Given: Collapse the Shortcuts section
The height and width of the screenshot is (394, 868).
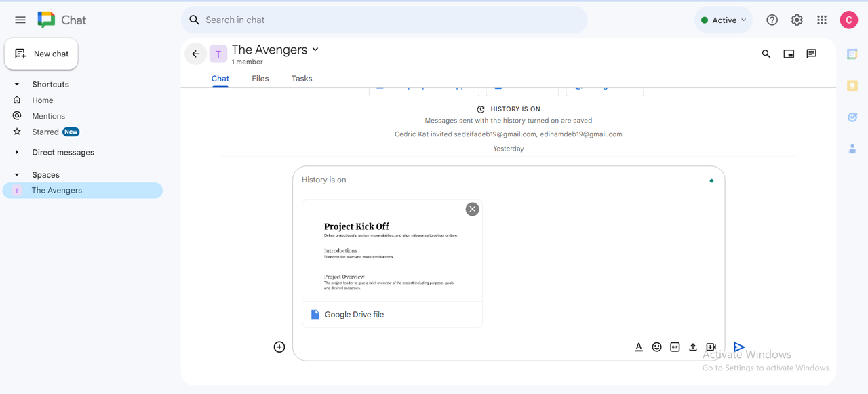Looking at the screenshot, I should tap(17, 85).
